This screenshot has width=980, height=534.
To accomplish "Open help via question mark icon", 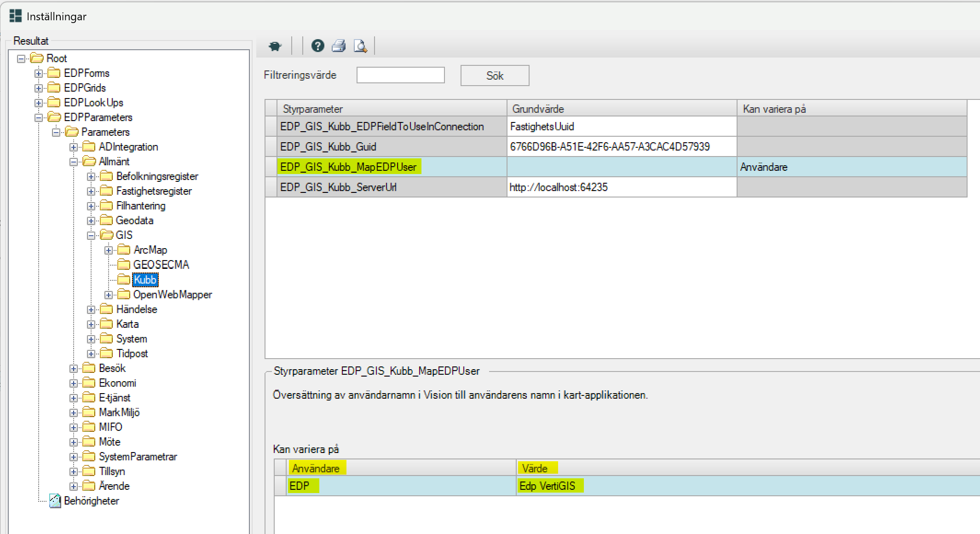I will pyautogui.click(x=317, y=46).
